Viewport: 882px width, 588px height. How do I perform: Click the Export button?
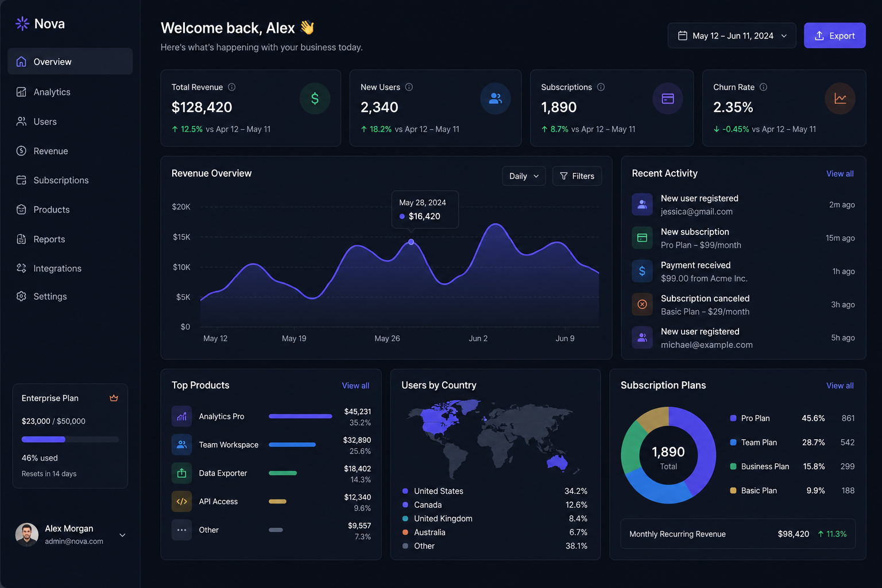834,36
